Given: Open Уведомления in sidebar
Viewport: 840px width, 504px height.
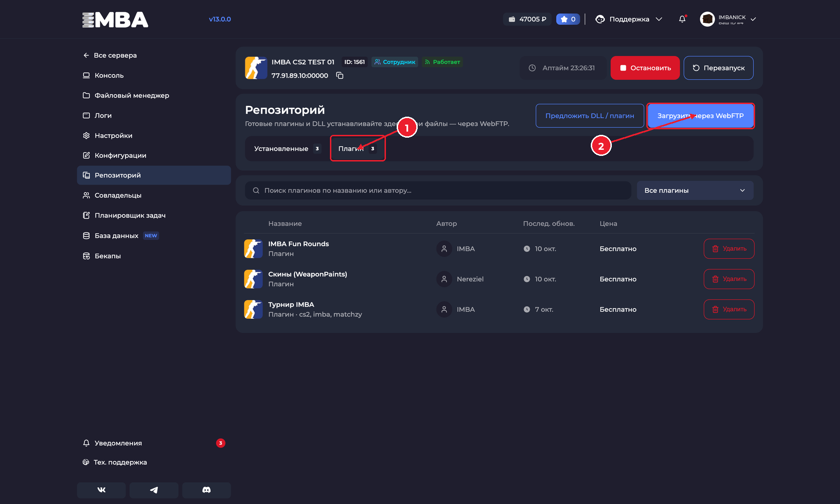Looking at the screenshot, I should [x=154, y=443].
